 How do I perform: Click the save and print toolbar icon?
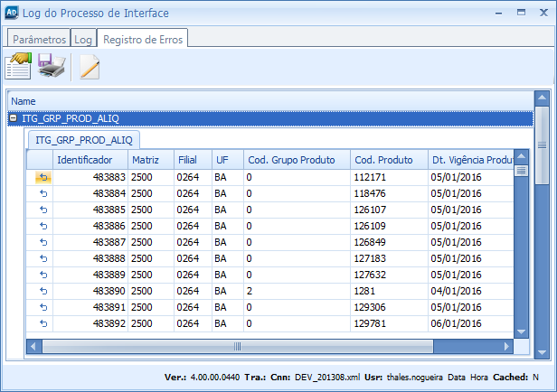52,66
